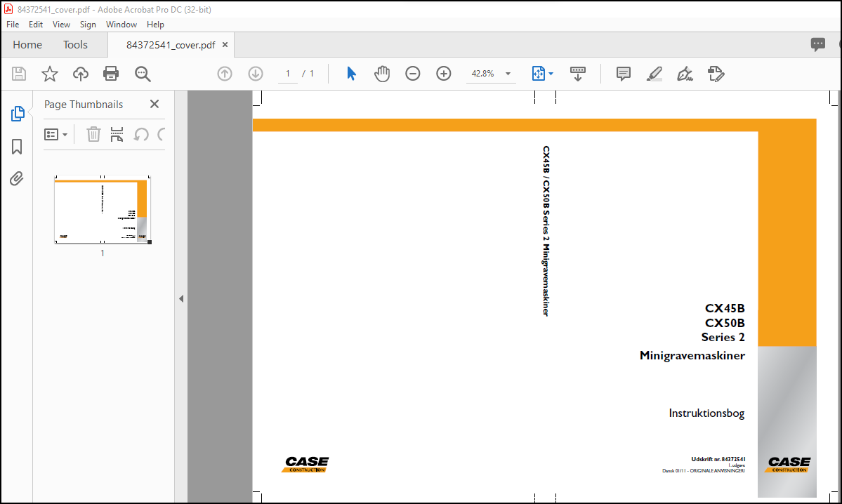
Task: Go to previous page arrow icon
Action: coord(225,74)
